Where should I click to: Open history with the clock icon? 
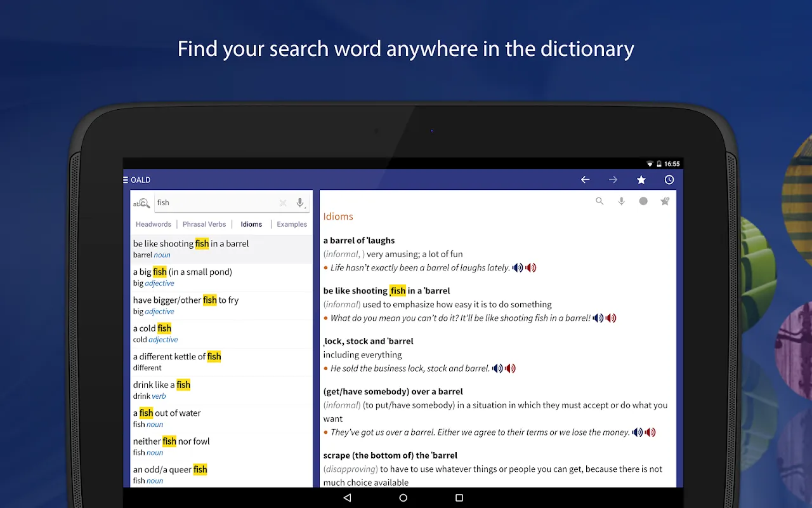point(669,180)
